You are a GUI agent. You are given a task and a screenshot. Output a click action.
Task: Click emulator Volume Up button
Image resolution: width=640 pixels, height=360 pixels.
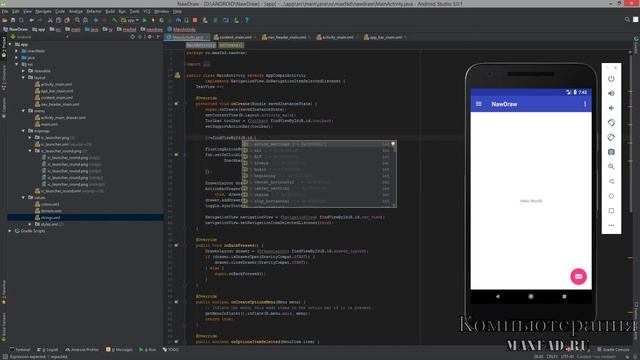(611, 93)
